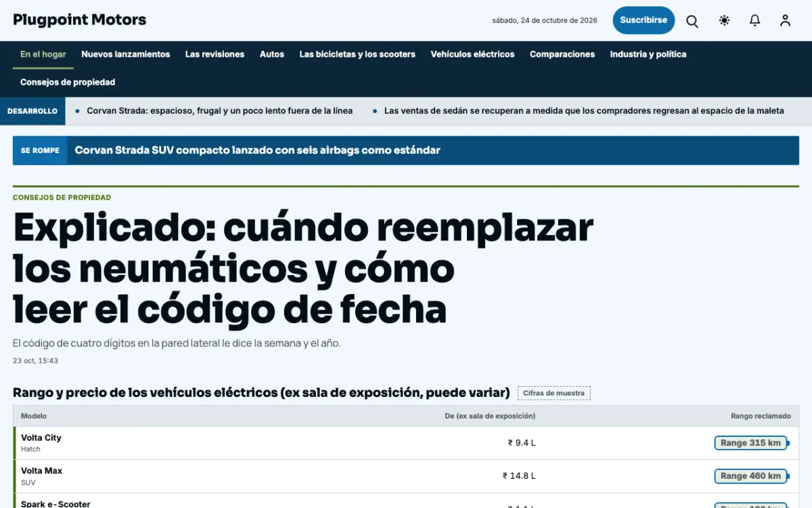The image size is (812, 508).
Task: Open user account profile icon
Action: click(x=785, y=21)
